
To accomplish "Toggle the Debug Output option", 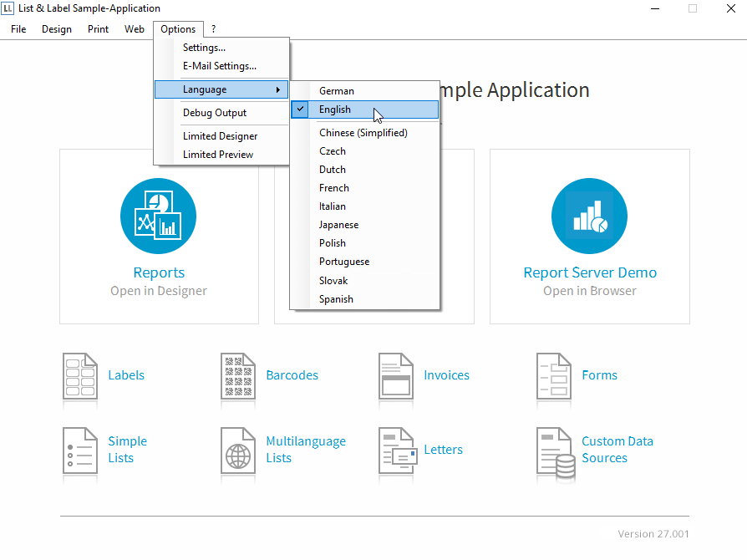I will point(221,113).
